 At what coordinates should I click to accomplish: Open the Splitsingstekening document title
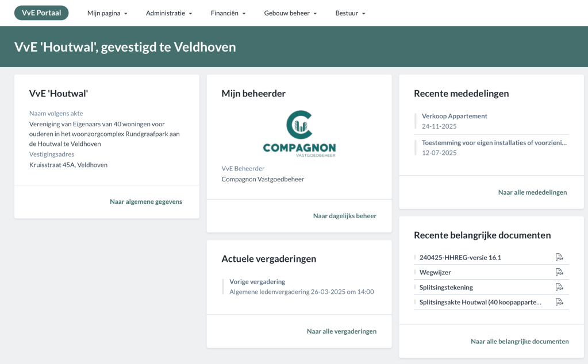tap(446, 287)
